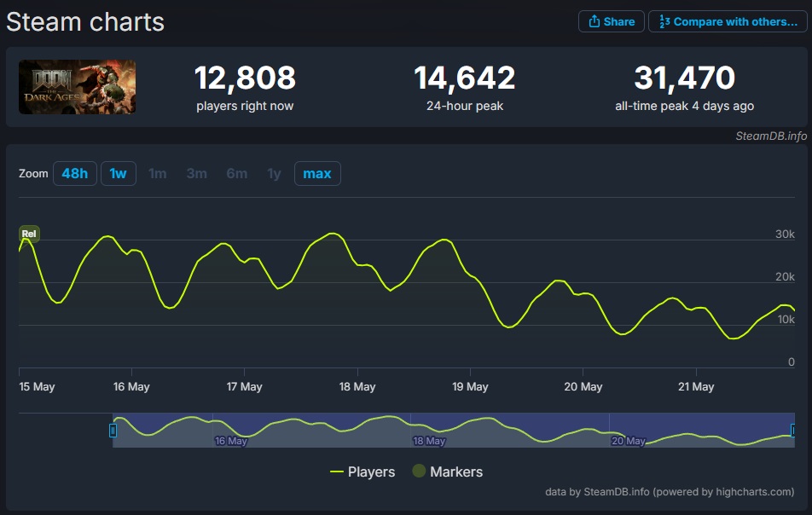Open the data by SteamDB.info highcharts credit
This screenshot has width=812, height=515.
click(x=670, y=492)
